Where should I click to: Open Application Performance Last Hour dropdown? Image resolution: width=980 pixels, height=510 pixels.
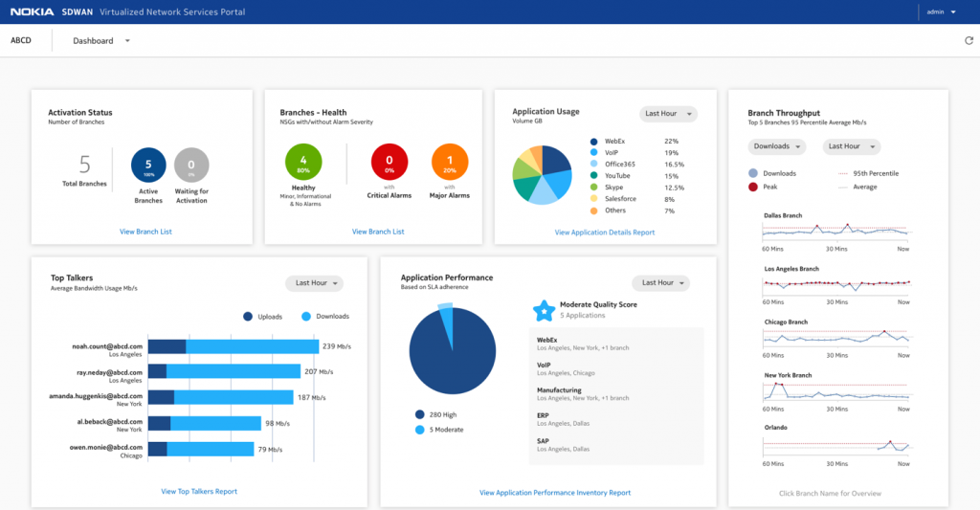coord(660,283)
